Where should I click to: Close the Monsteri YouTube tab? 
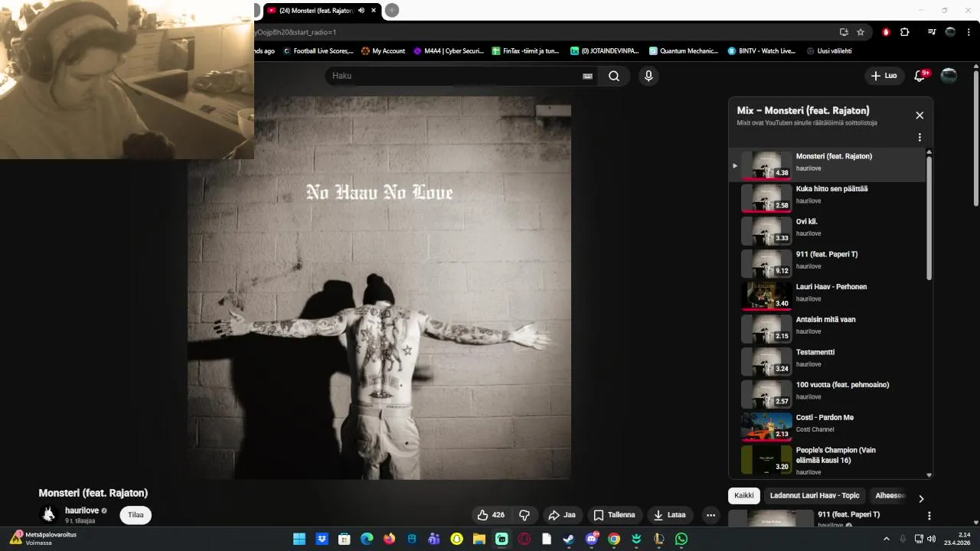pyautogui.click(x=374, y=10)
